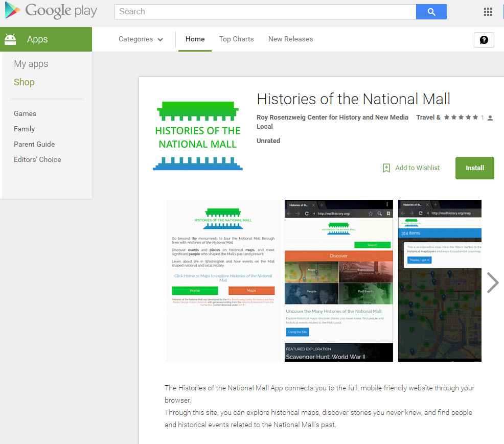Switch to Top Charts tab
This screenshot has width=504, height=444.
click(x=236, y=39)
